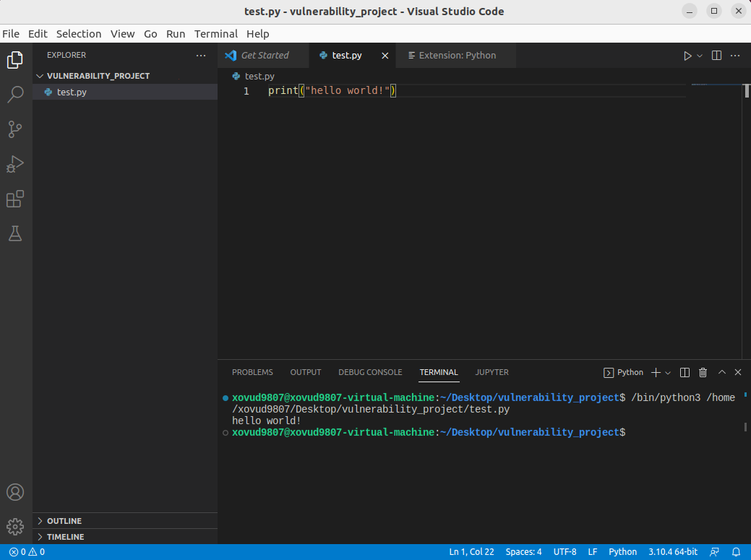Click code line 1 print statement
Image resolution: width=751 pixels, height=560 pixels.
(x=332, y=90)
